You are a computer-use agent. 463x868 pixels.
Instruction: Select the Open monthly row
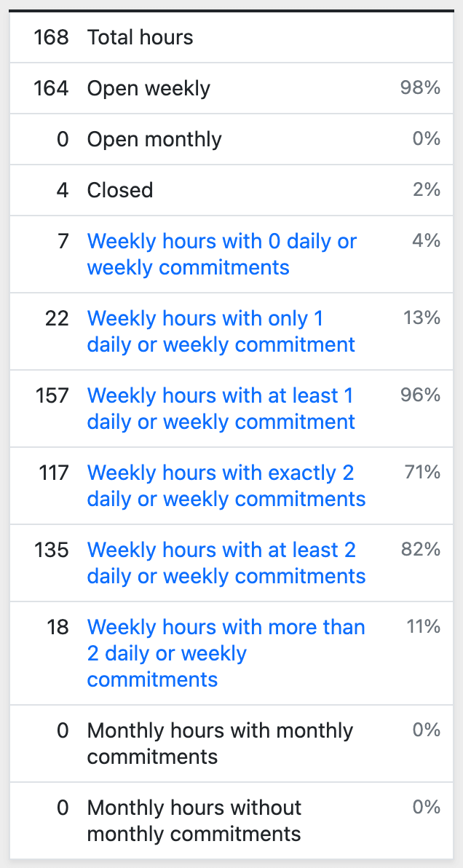[154, 139]
